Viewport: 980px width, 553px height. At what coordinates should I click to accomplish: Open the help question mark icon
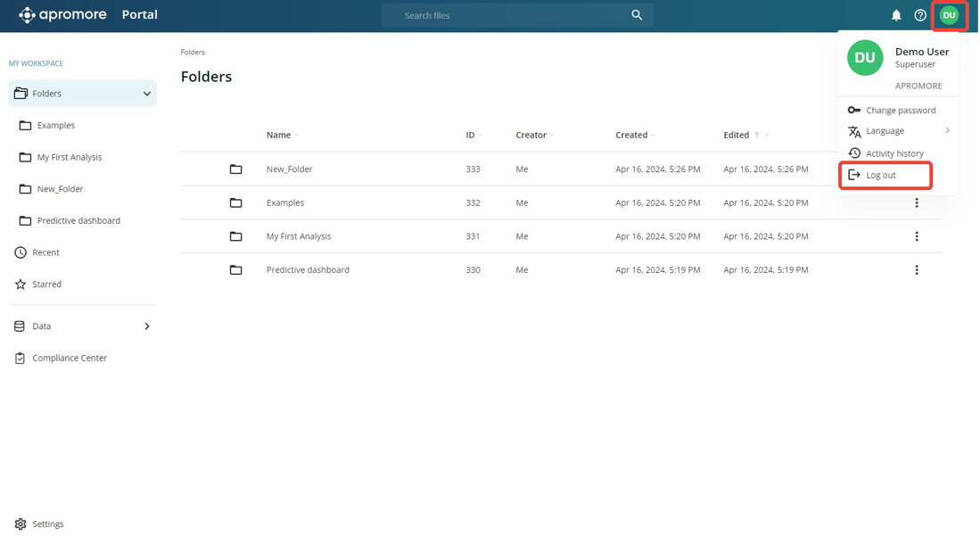click(x=920, y=15)
